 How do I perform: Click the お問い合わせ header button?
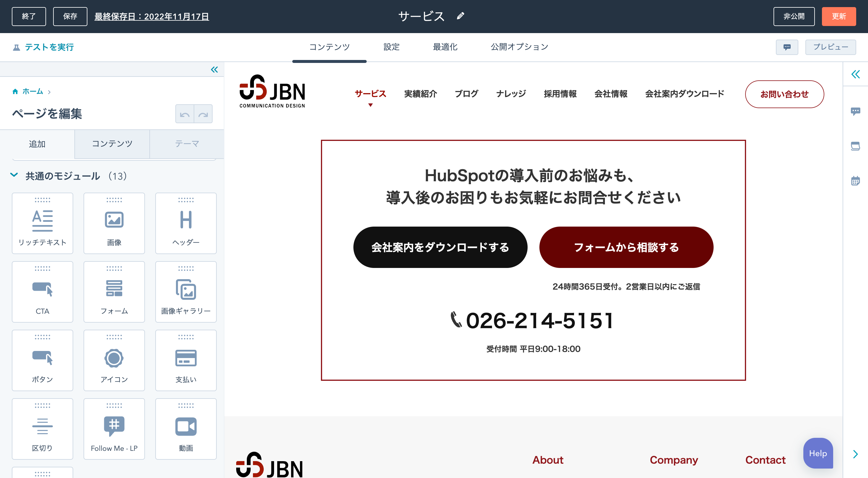(784, 94)
